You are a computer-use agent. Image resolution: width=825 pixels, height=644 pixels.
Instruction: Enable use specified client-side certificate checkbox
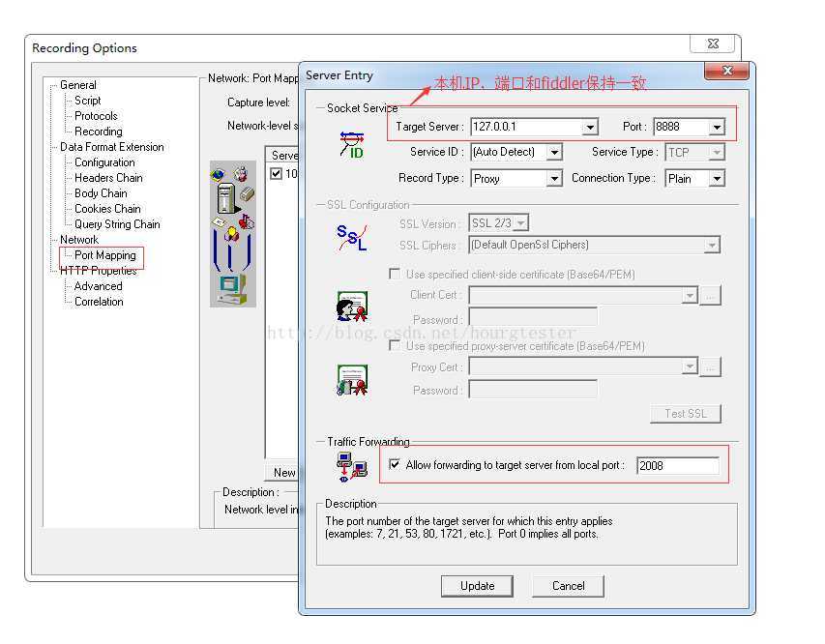pyautogui.click(x=394, y=274)
